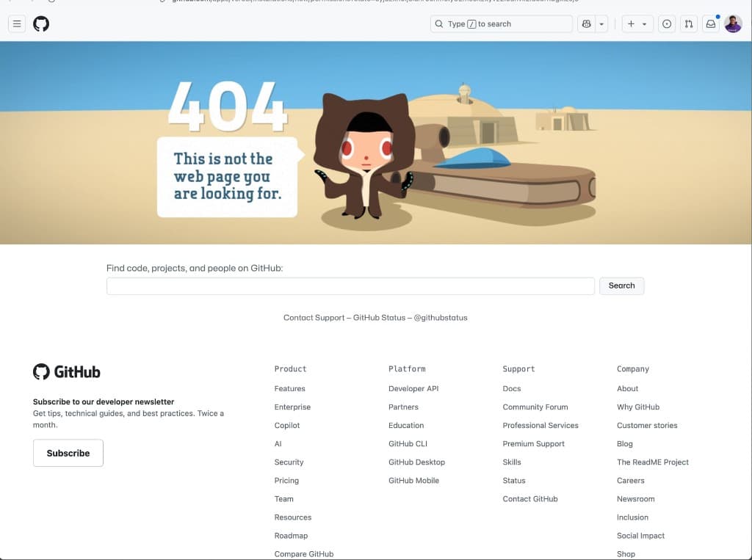Open the Newsroom footer link
The image size is (752, 560).
635,499
